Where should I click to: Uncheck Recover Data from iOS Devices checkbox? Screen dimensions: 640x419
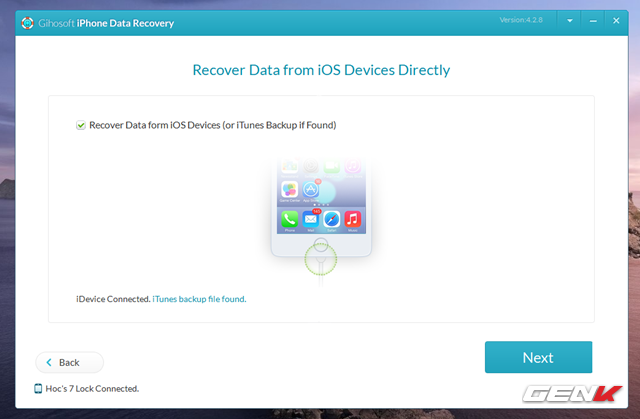[x=81, y=126]
